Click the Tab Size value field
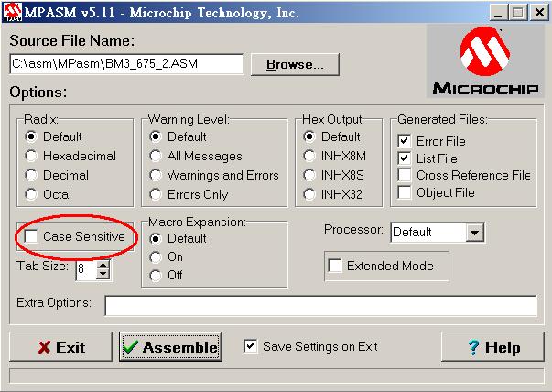Image resolution: width=552 pixels, height=392 pixels. coord(87,270)
